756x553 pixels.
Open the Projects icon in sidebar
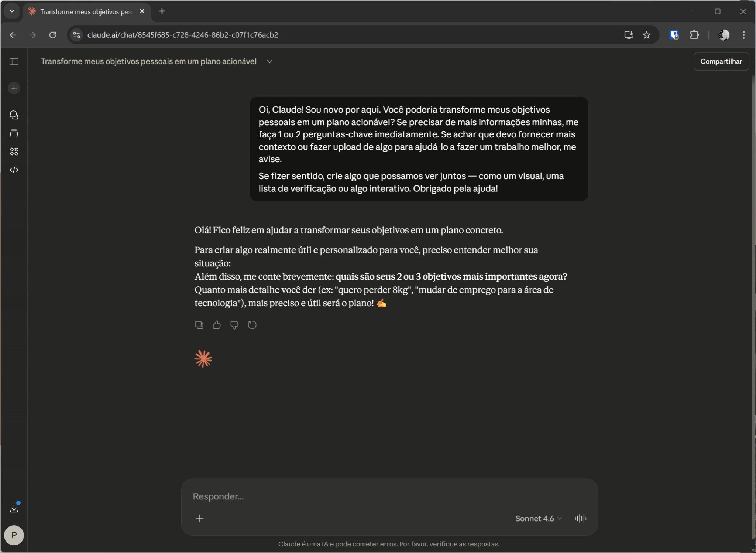[14, 133]
